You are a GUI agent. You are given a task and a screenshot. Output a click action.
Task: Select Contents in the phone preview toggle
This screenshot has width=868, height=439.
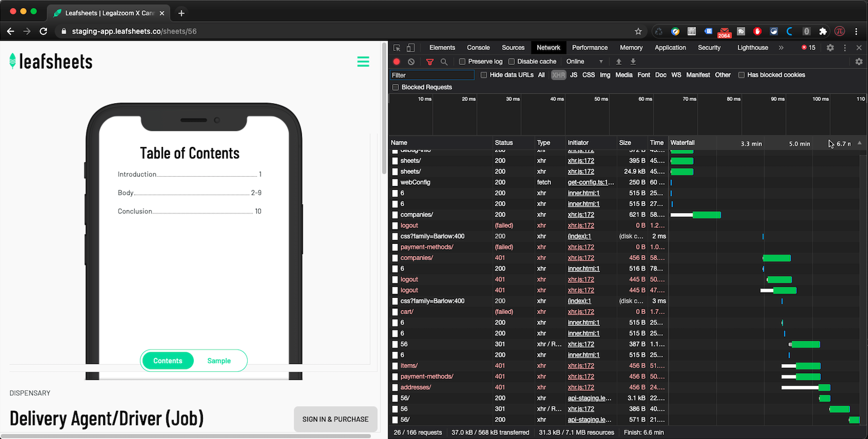168,361
